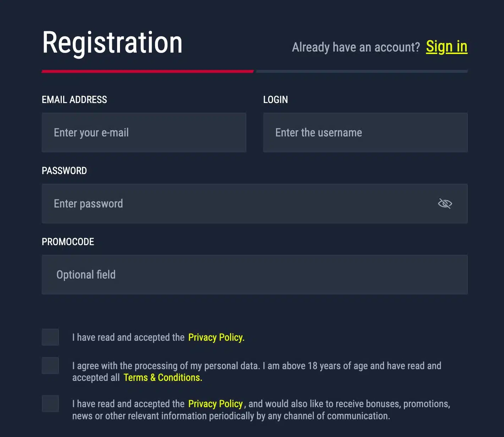Click the EMAIL ADDRESS field label

[75, 99]
